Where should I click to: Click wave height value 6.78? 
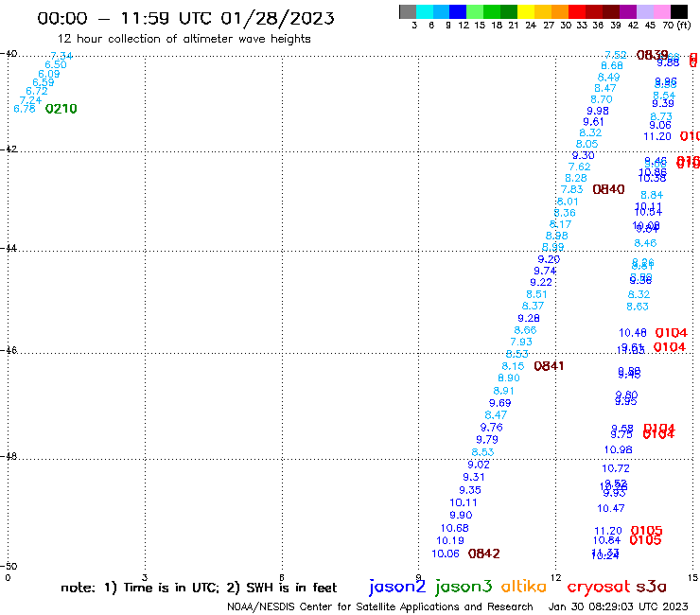pyautogui.click(x=25, y=109)
